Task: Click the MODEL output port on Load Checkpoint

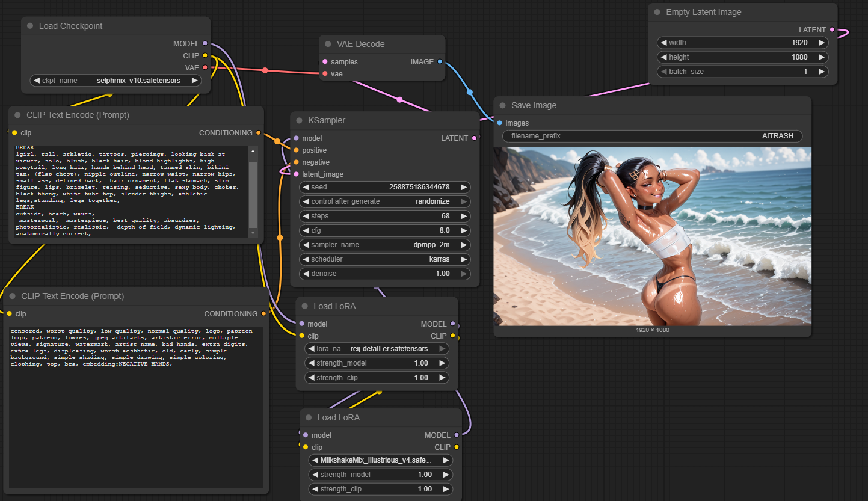Action: click(205, 43)
